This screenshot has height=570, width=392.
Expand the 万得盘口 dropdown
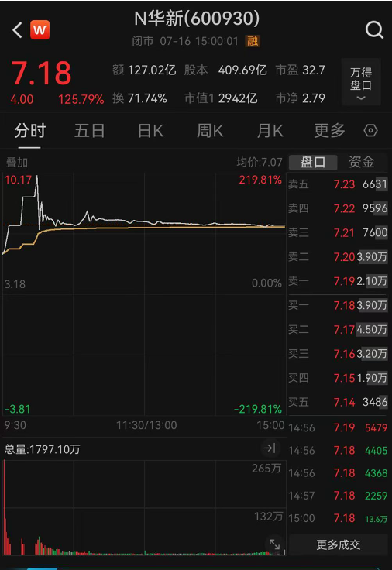[361, 82]
